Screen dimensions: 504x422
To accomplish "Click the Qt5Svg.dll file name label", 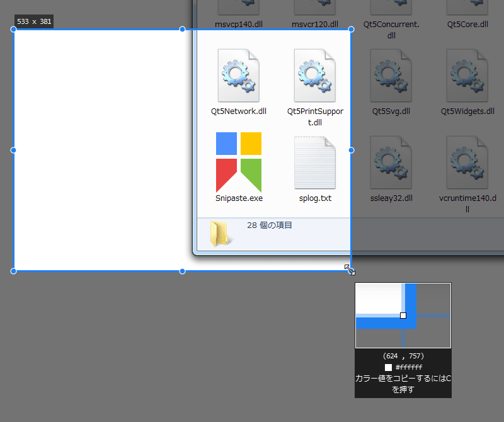I will 391,111.
